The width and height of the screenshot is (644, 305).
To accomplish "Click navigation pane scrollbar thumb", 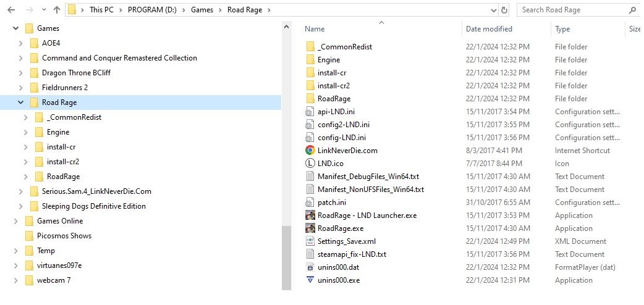I will (286, 258).
